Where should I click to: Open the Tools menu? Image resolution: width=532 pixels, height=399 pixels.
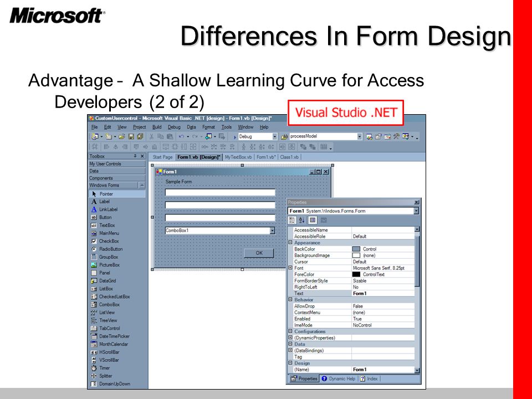[226, 127]
